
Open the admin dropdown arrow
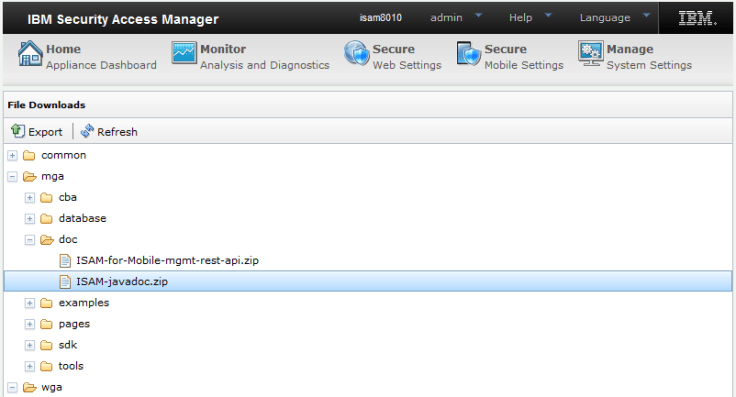coord(479,15)
